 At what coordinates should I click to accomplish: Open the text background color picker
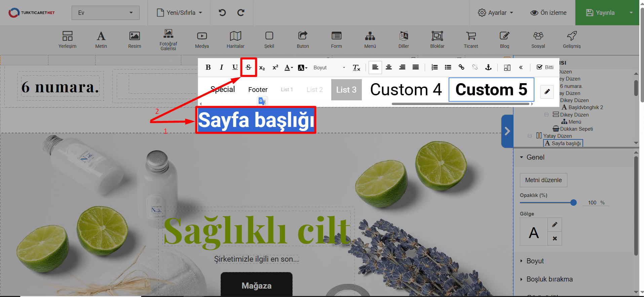coord(303,67)
